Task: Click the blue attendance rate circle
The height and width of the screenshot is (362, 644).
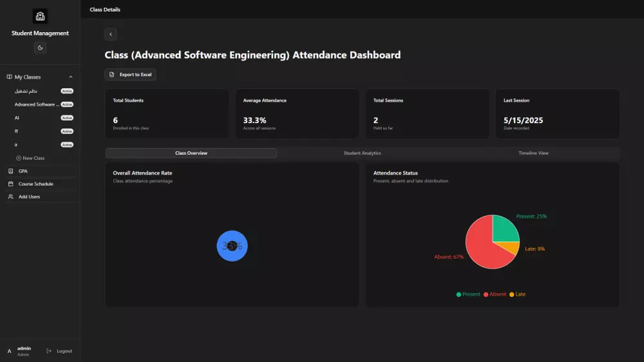Action: (x=232, y=245)
